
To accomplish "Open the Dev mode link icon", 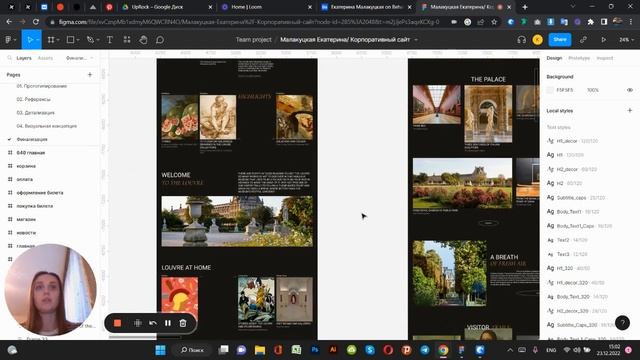I will (x=583, y=40).
